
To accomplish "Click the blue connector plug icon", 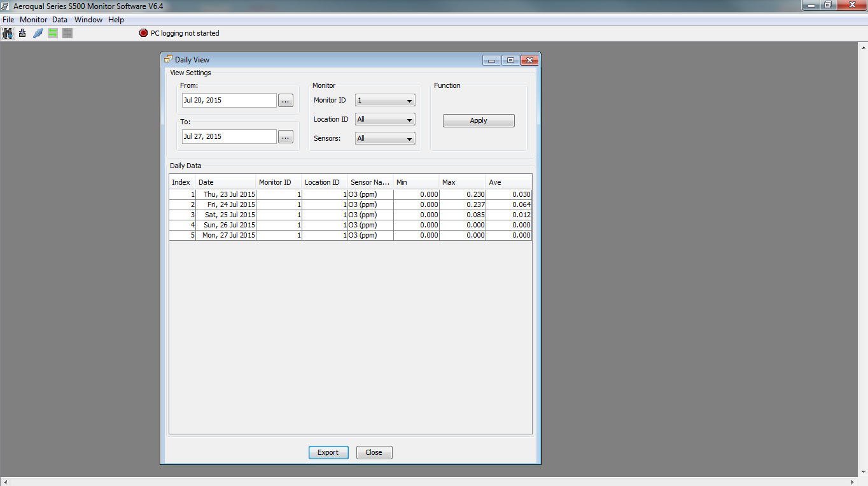I will tap(38, 33).
